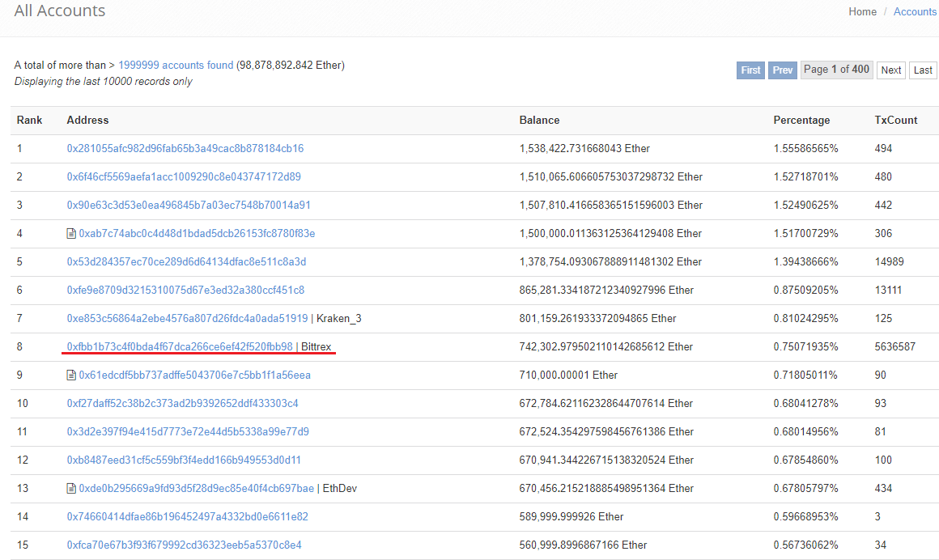This screenshot has height=560, width=939.
Task: Click the Address column header
Action: (x=87, y=121)
